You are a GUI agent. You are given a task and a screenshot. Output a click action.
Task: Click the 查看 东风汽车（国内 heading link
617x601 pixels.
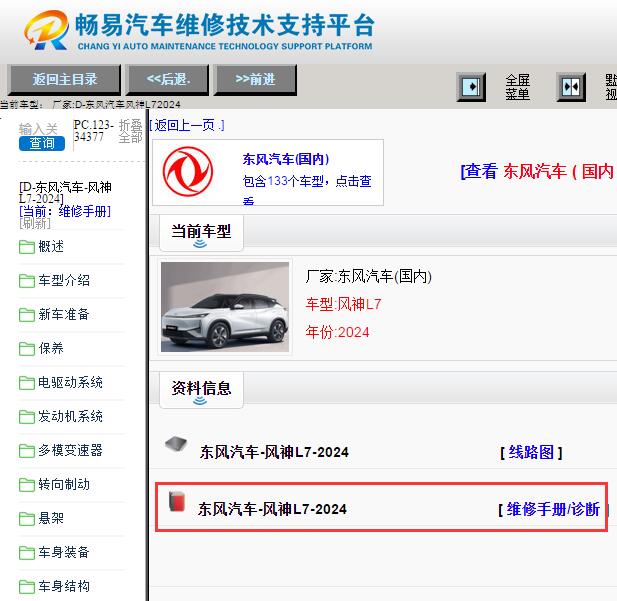pos(538,172)
